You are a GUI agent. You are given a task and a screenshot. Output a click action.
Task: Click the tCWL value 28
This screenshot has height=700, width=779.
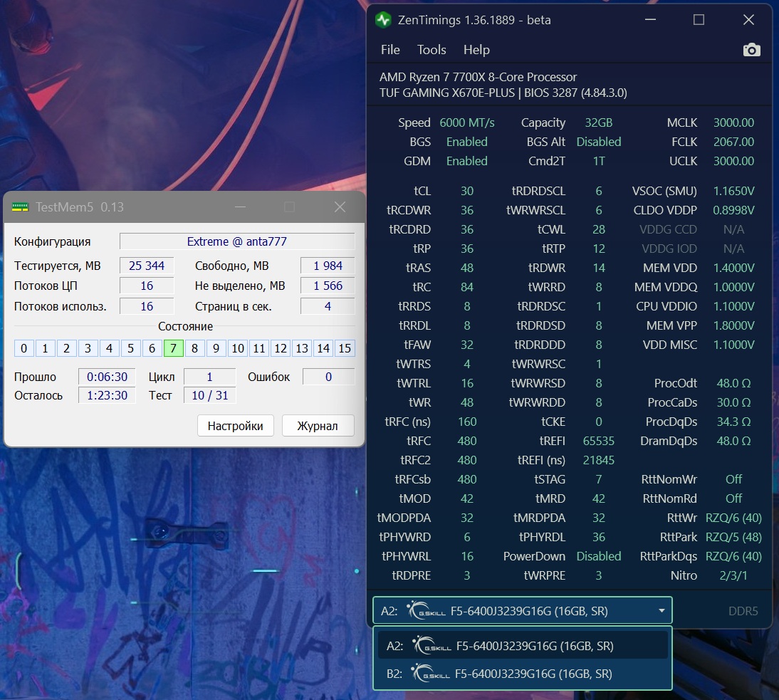click(599, 229)
